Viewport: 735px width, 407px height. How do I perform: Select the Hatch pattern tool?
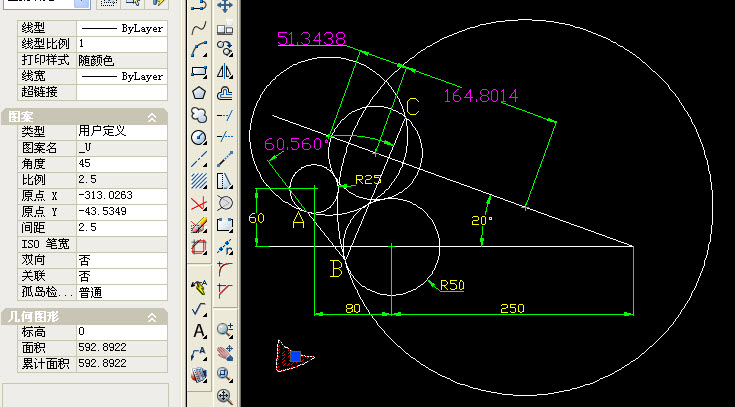point(199,181)
